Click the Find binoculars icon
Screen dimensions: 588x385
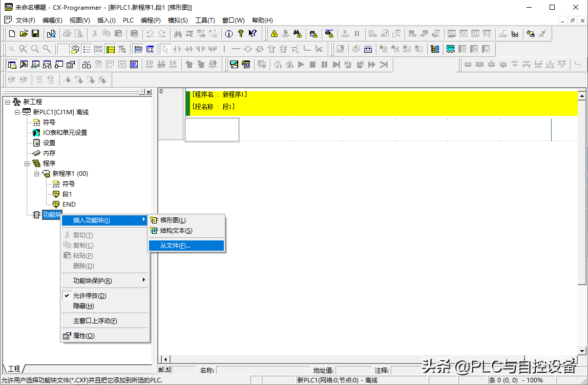pos(178,34)
